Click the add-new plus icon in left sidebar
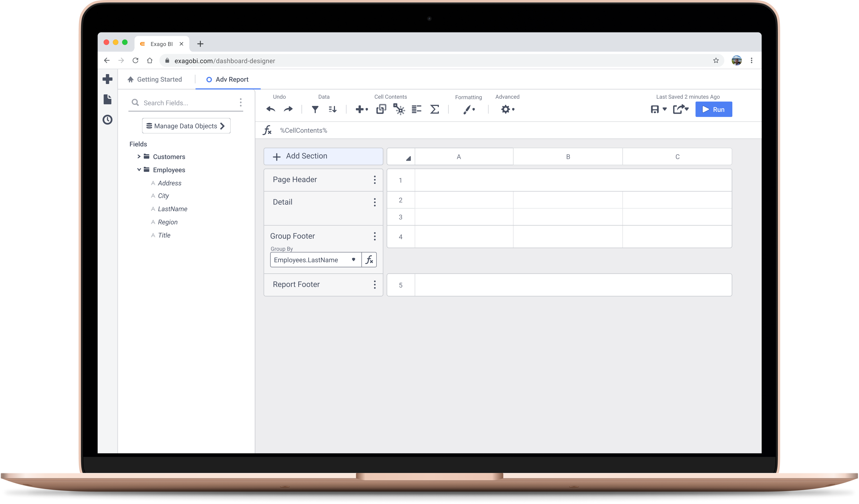The height and width of the screenshot is (504, 859). (107, 79)
